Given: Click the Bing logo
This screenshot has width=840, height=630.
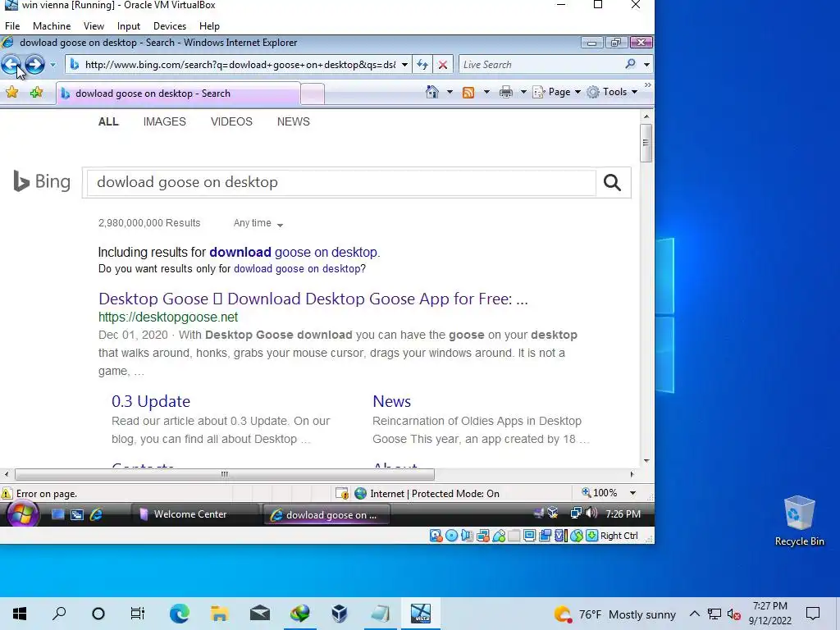Looking at the screenshot, I should 42,181.
